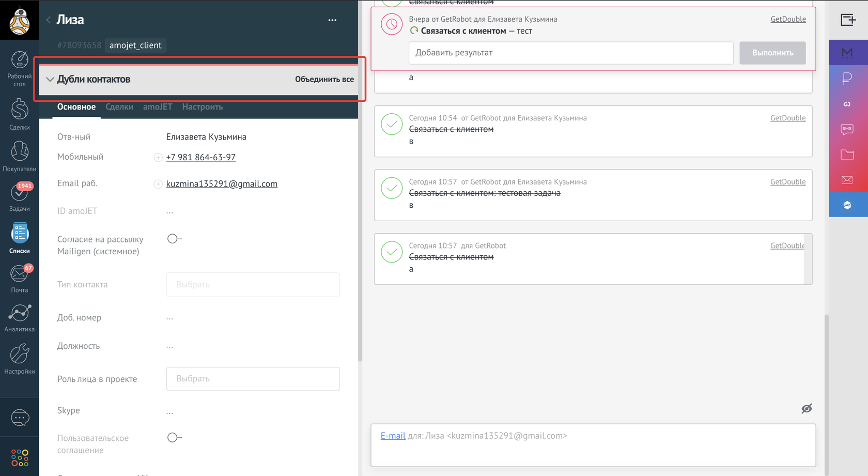Click clock icon of overdue task
The width and height of the screenshot is (868, 476).
(x=392, y=24)
